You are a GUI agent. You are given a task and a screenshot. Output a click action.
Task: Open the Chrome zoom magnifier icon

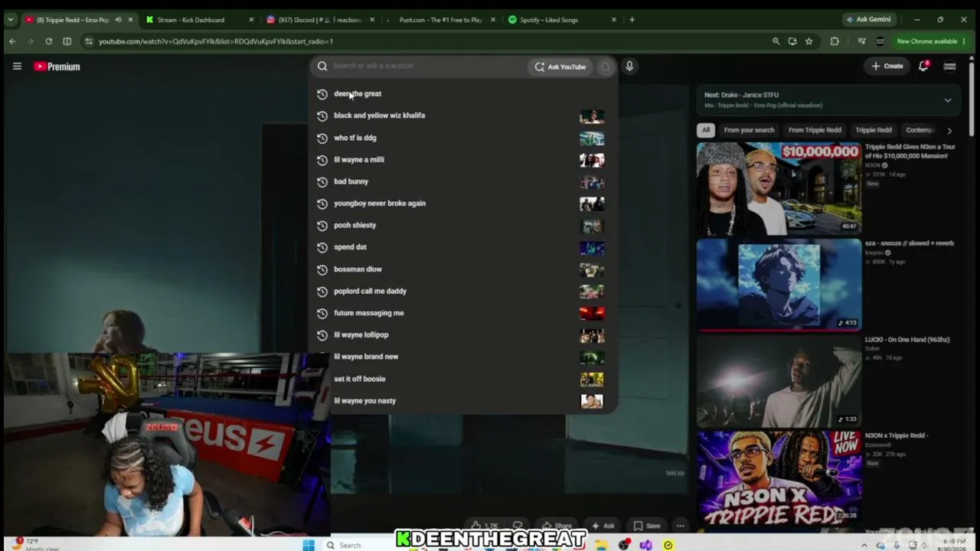coord(776,41)
